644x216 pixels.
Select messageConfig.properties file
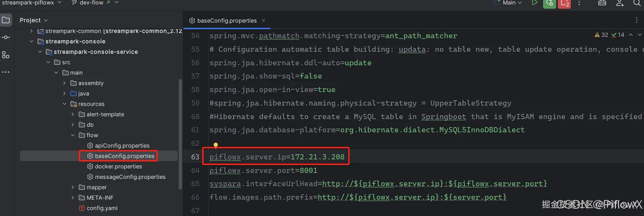point(126,177)
